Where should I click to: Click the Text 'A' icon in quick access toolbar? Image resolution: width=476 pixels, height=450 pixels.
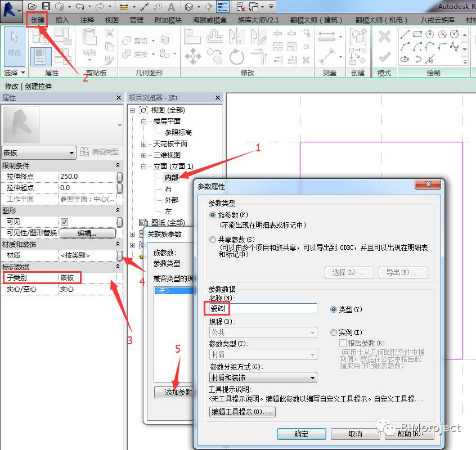171,6
